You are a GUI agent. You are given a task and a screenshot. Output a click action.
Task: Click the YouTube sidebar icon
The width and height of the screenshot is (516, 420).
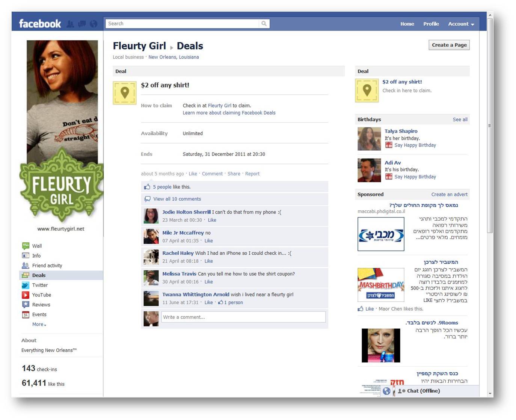click(26, 295)
